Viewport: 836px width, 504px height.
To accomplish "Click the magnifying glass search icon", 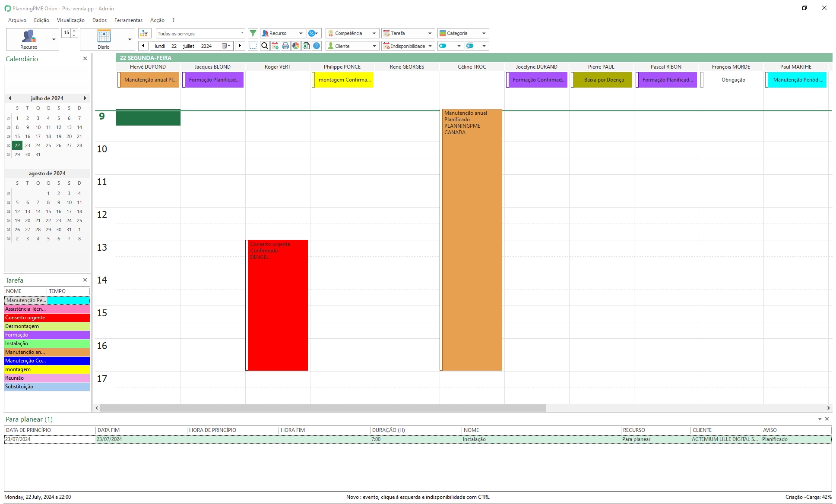I will pos(265,46).
